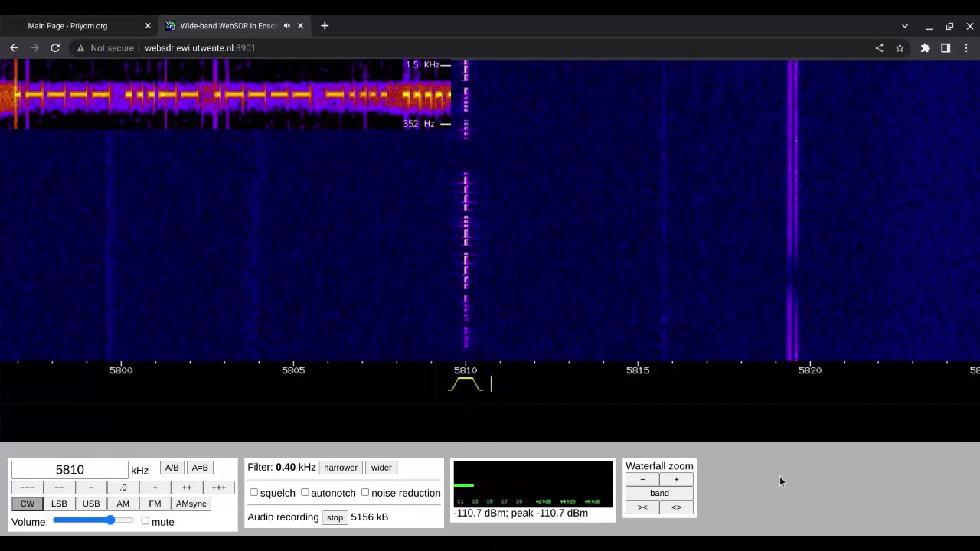Bookmark this page with the star icon
980x551 pixels.
coord(900,47)
